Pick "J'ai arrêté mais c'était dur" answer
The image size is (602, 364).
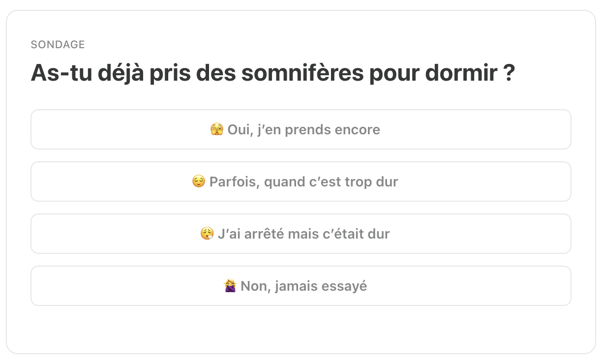pyautogui.click(x=301, y=234)
